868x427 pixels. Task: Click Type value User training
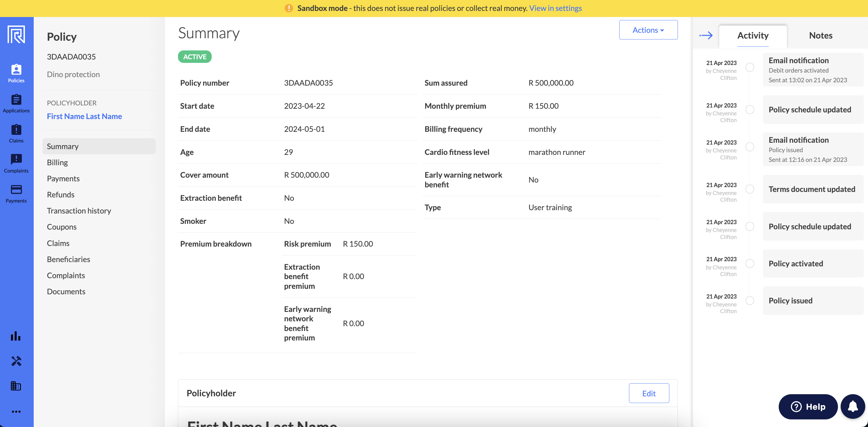550,207
